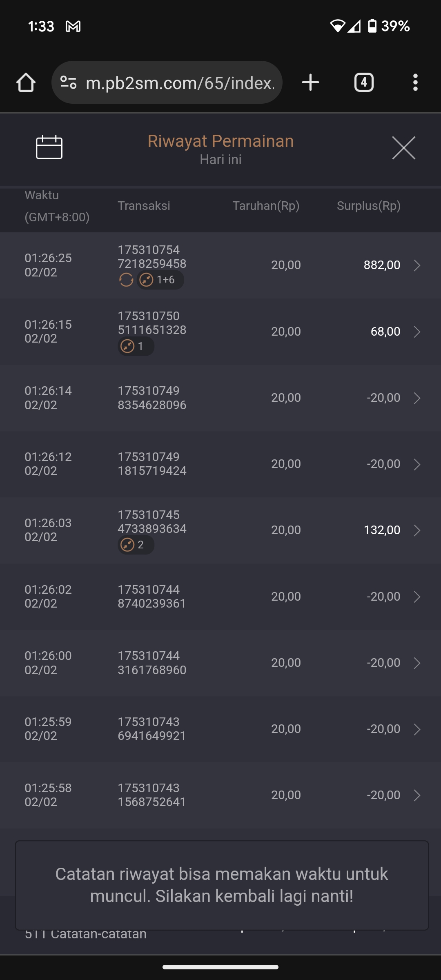Screen dimensions: 441x980
Task: Select the transaction 175310749 1815719424 row
Action: pyautogui.click(x=152, y=464)
